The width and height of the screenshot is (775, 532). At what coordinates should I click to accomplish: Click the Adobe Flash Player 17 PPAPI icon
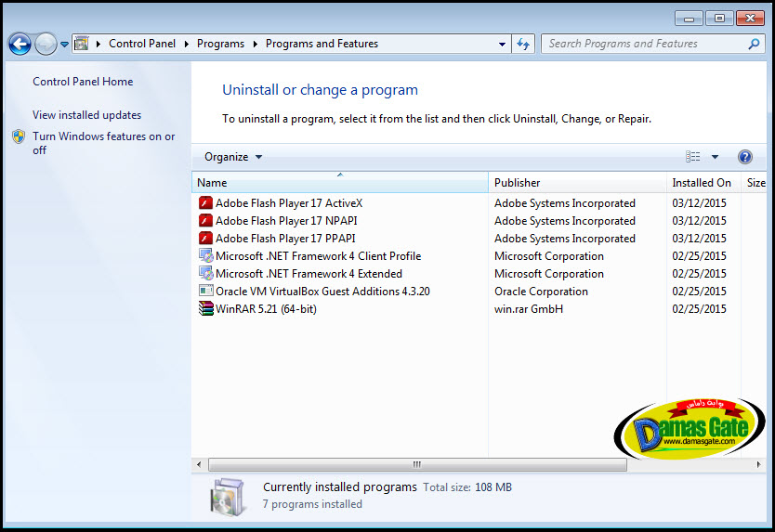tap(205, 239)
